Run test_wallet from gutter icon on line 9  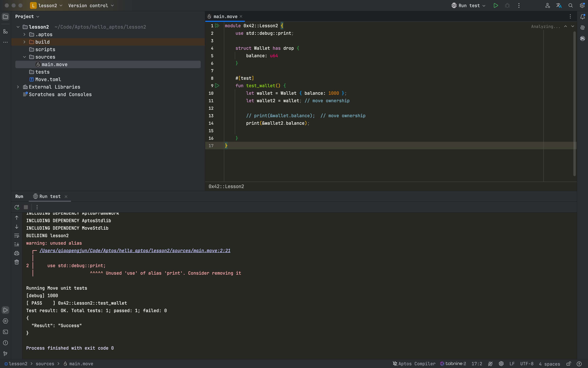tap(217, 86)
